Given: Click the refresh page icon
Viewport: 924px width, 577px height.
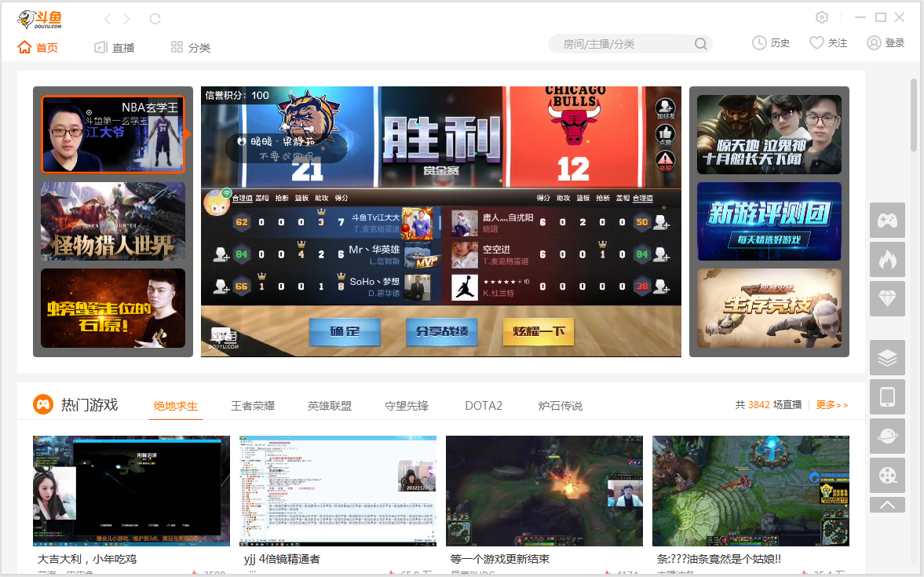Looking at the screenshot, I should coord(155,19).
